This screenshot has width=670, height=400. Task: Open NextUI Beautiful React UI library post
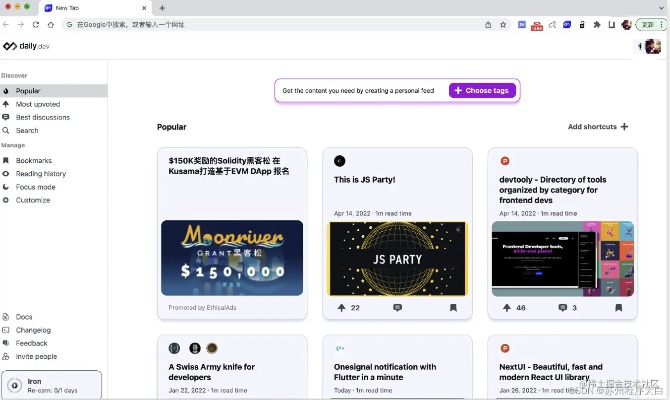[551, 372]
